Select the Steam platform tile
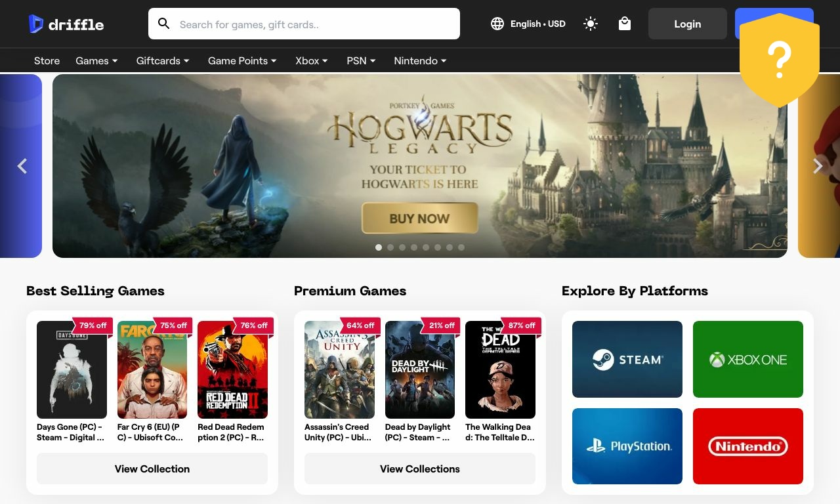 click(627, 359)
